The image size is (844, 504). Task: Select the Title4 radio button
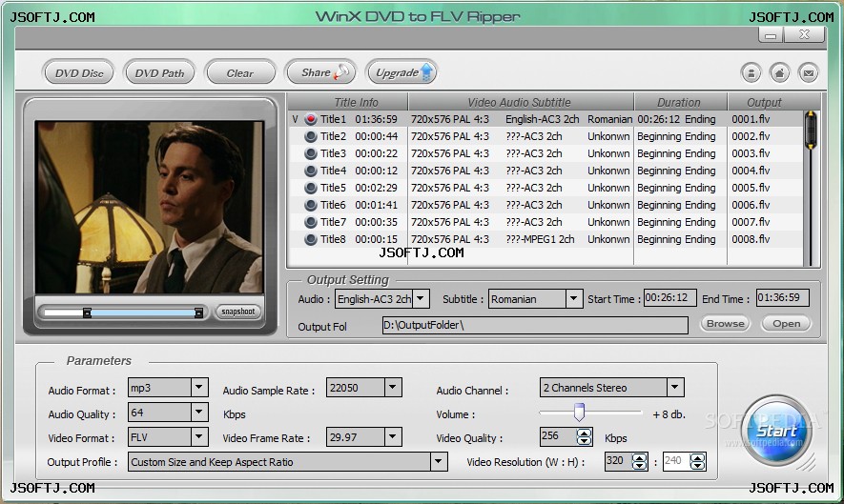click(x=311, y=171)
